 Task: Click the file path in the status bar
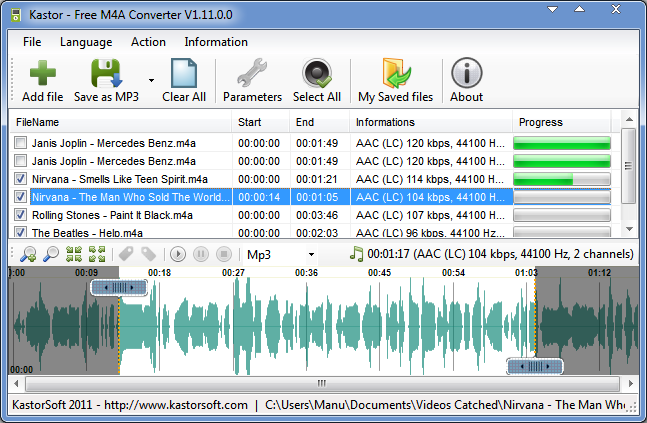(445, 405)
